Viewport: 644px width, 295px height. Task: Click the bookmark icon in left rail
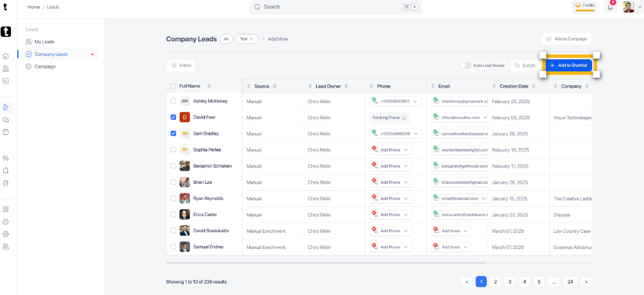(6, 171)
